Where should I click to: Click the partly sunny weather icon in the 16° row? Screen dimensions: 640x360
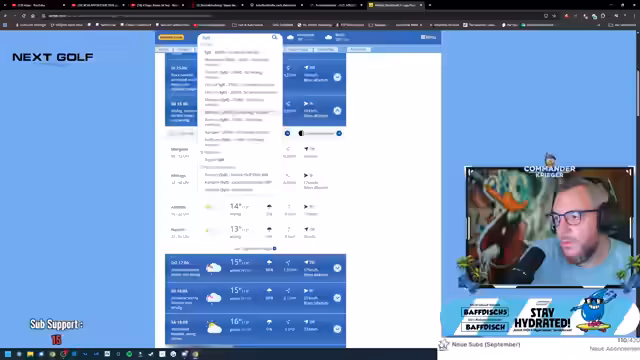214,327
